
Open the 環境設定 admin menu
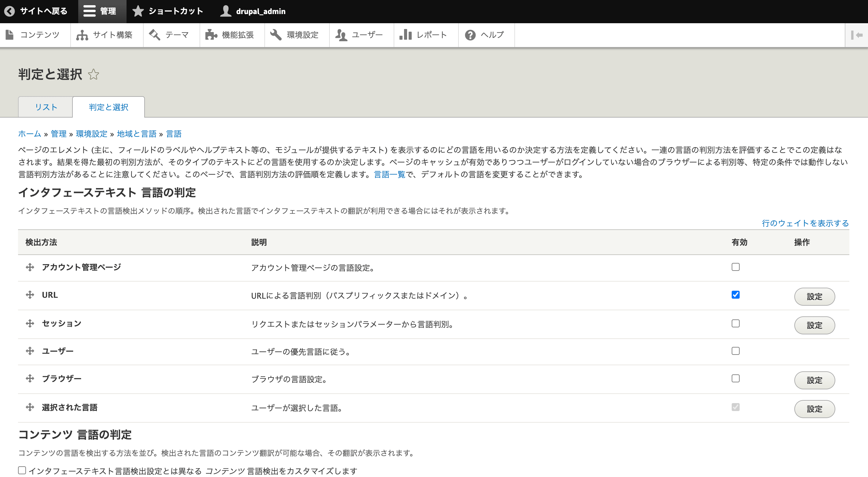[297, 35]
